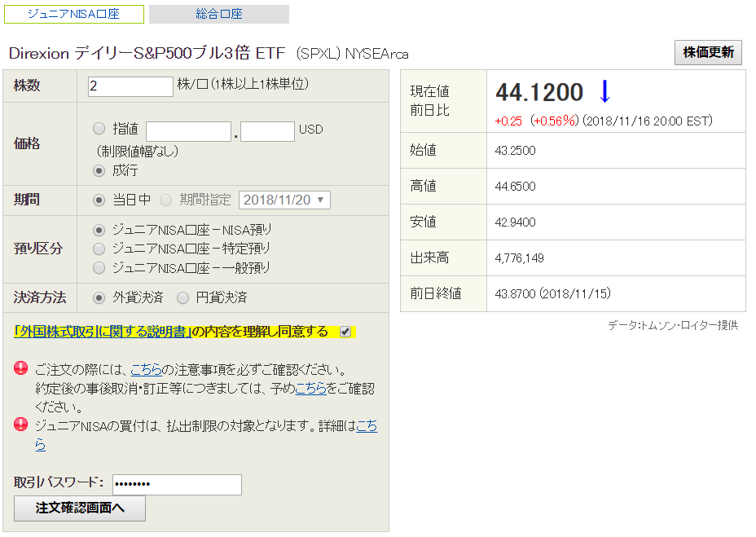Select ジュニアNISA口座－一般預り radio
Image resolution: width=756 pixels, height=537 pixels.
[99, 267]
